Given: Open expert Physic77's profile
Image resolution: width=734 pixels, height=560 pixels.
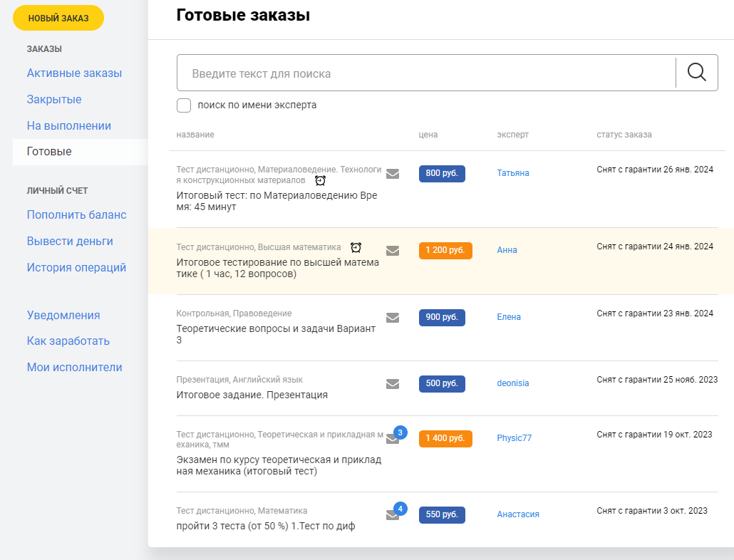Looking at the screenshot, I should click(x=515, y=438).
